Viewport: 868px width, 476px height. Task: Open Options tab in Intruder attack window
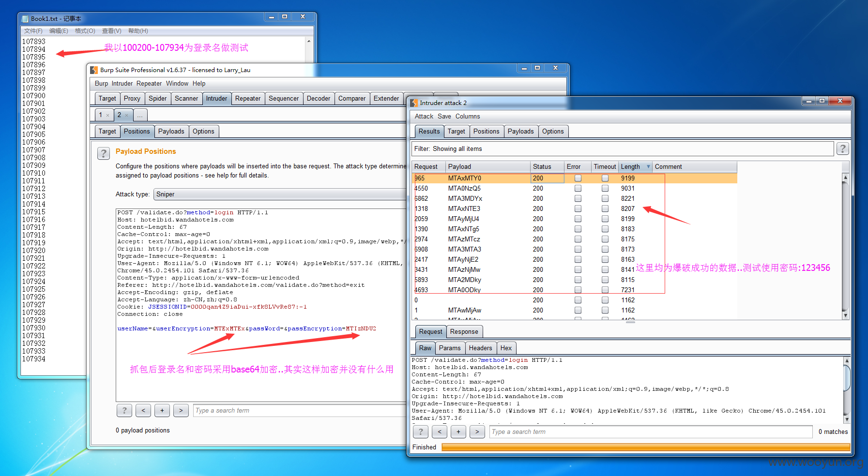click(x=553, y=131)
